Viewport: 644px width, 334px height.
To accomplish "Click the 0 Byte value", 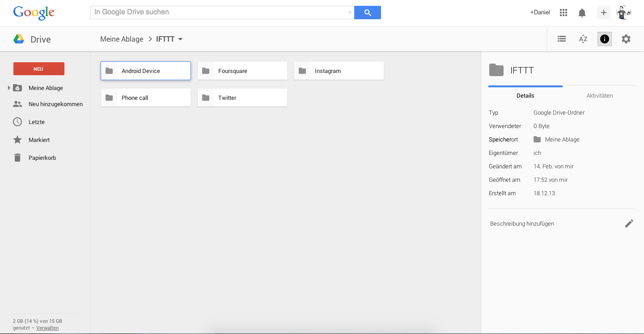I will tap(542, 126).
